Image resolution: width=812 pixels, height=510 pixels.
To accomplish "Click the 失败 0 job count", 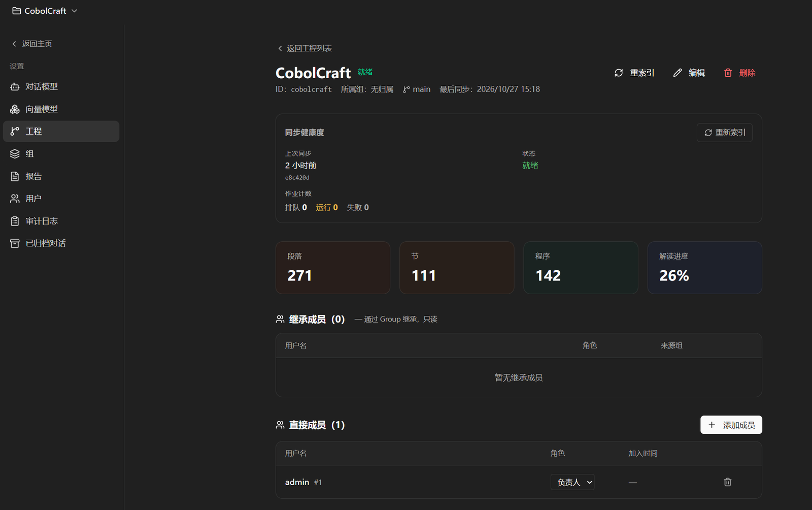I will [x=358, y=207].
